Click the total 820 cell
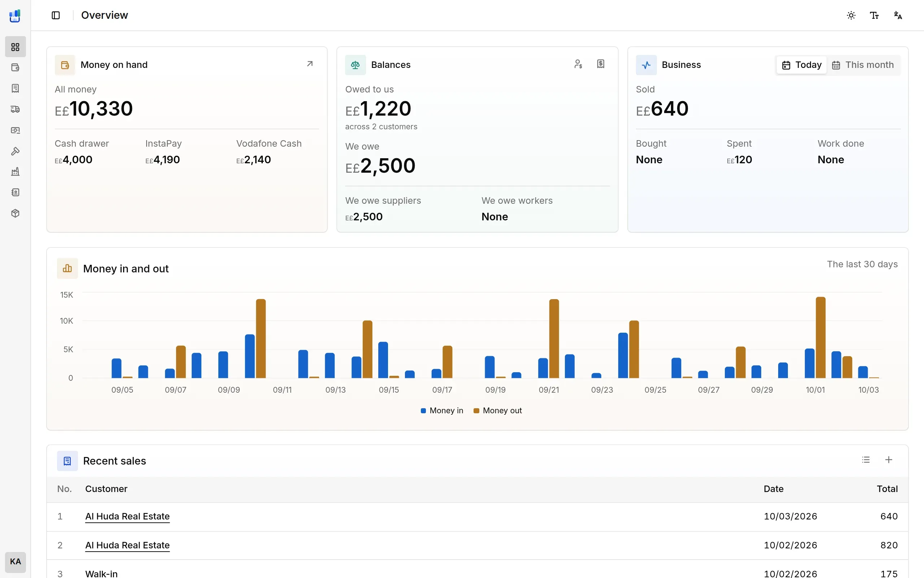Image resolution: width=924 pixels, height=578 pixels. pyautogui.click(x=889, y=545)
